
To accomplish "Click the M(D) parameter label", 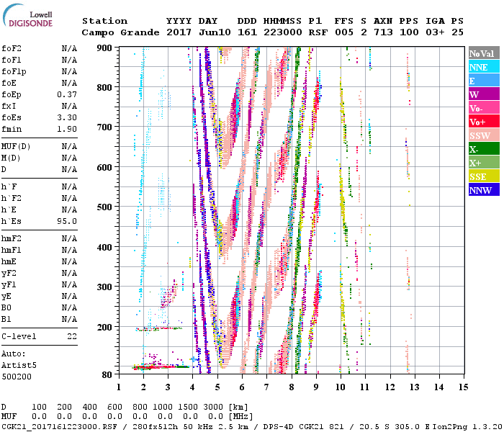I will (x=11, y=158).
